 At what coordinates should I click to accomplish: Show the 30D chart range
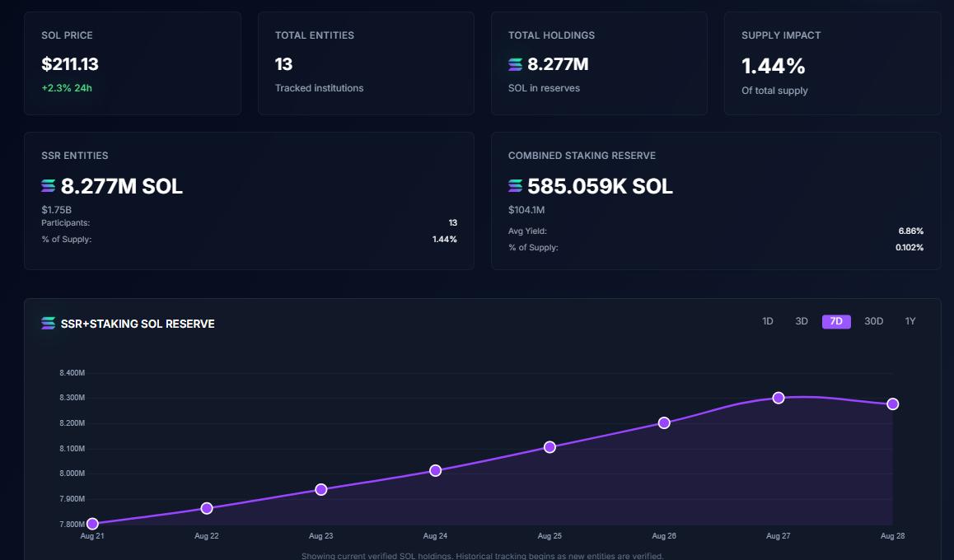tap(873, 321)
